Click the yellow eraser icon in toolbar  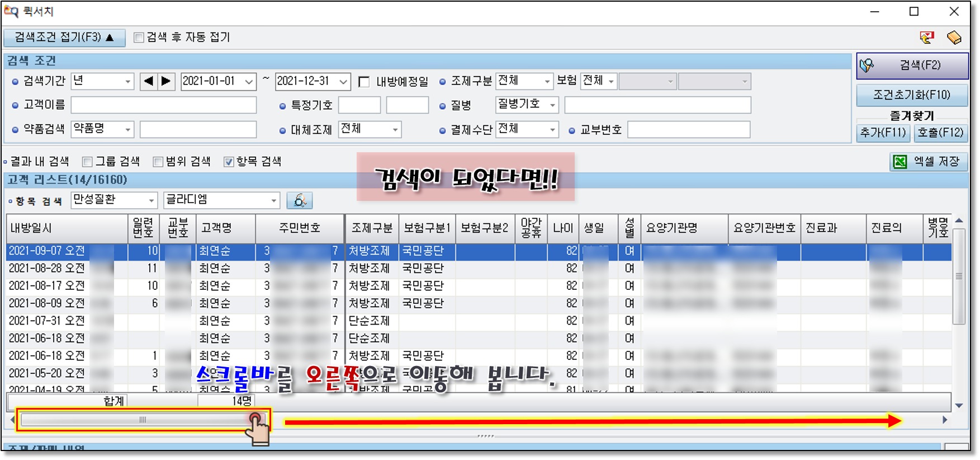tap(954, 37)
